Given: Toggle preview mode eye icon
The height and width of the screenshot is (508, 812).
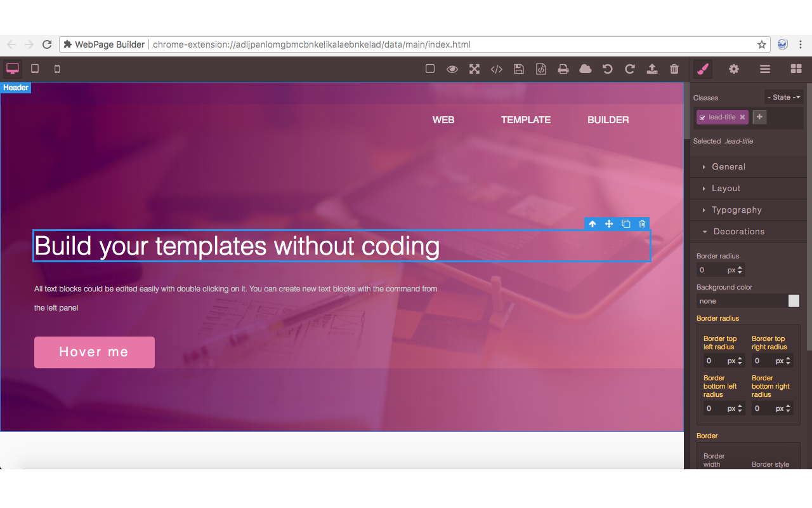Looking at the screenshot, I should point(452,69).
